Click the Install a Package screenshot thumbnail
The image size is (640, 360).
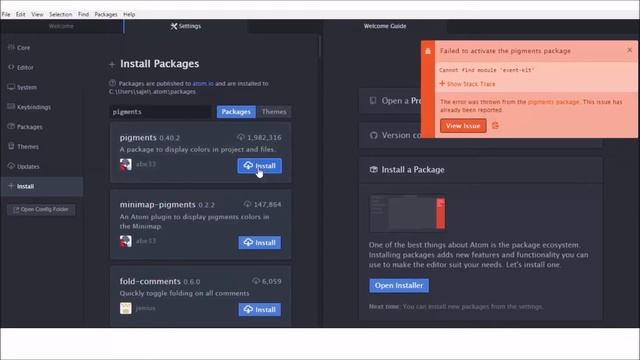coord(407,214)
